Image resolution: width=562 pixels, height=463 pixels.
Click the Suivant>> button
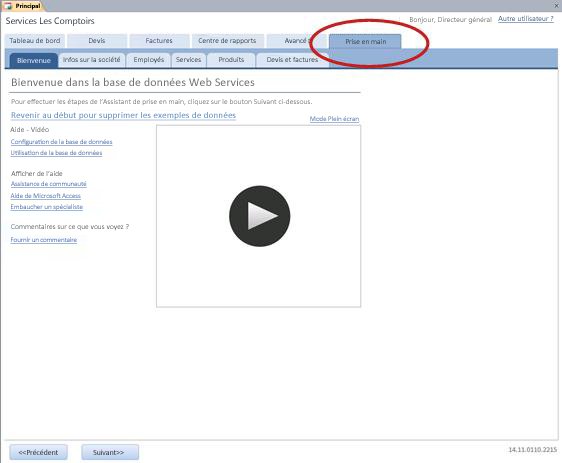pos(110,452)
